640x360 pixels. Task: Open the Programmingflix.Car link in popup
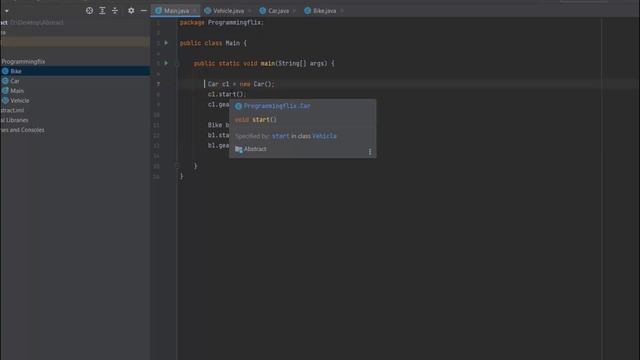click(x=277, y=106)
